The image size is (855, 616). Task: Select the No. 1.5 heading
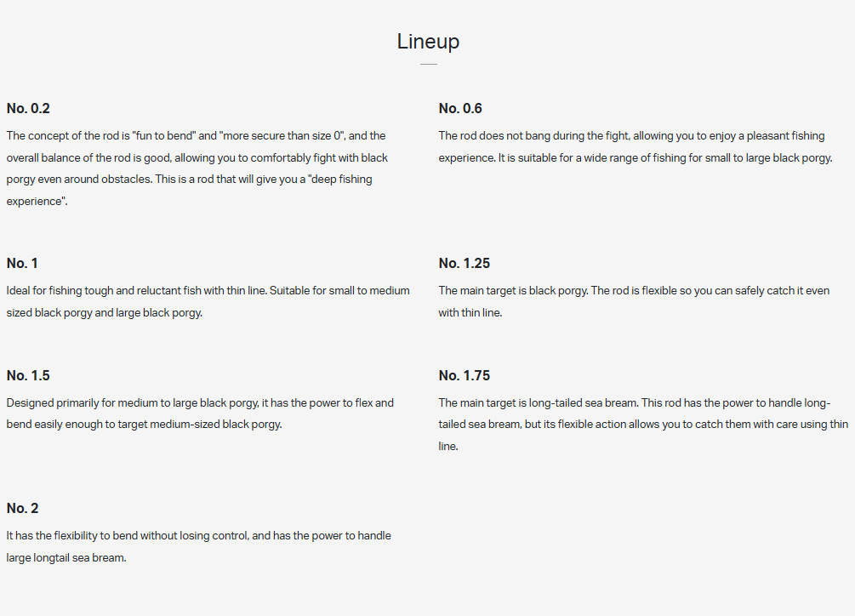[28, 375]
